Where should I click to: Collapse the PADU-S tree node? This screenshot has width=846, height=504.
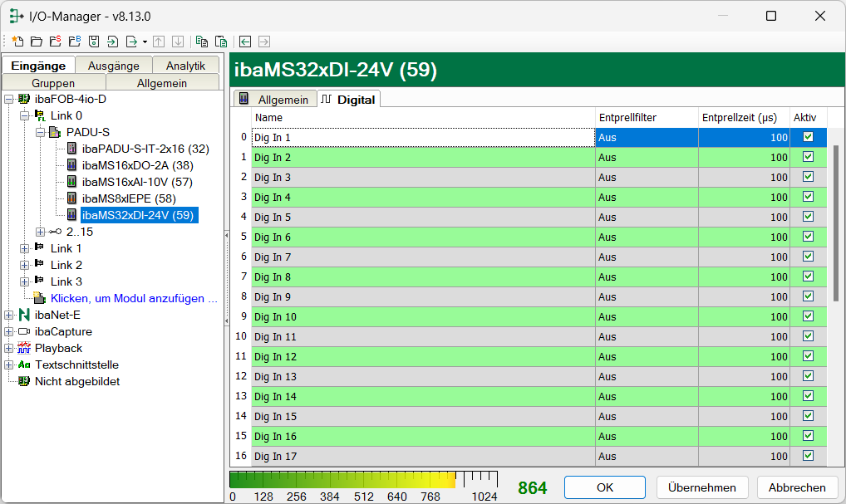click(40, 132)
